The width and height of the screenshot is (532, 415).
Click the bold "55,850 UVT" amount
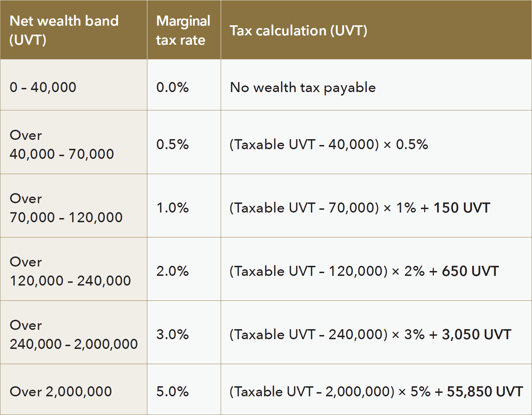coord(485,391)
